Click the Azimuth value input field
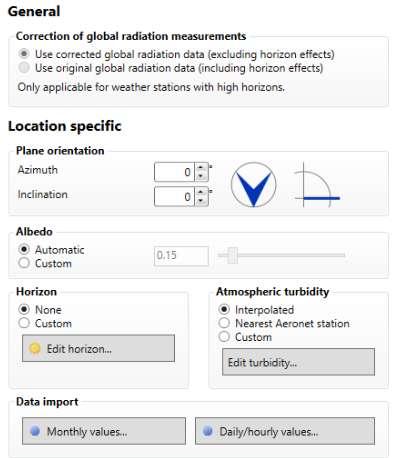The width and height of the screenshot is (394, 458). click(174, 172)
